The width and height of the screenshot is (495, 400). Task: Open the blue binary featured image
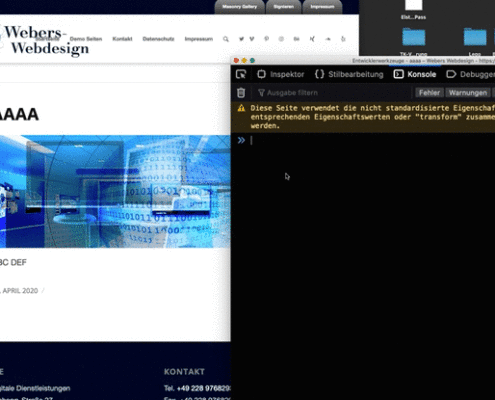[x=115, y=191]
